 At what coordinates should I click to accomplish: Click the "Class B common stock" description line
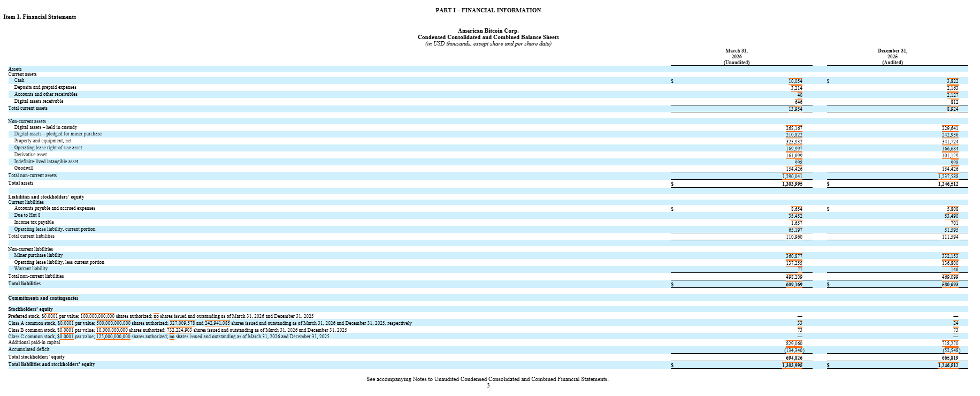pos(177,330)
